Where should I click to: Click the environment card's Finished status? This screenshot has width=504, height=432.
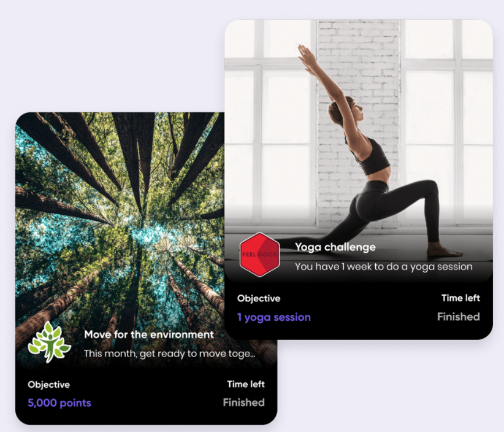coord(243,403)
